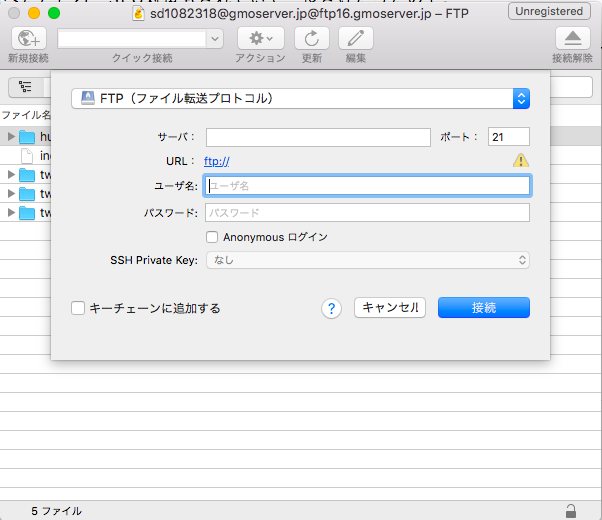Click the New Connection globe icon
Screen dimensions: 602x520
pos(31,39)
